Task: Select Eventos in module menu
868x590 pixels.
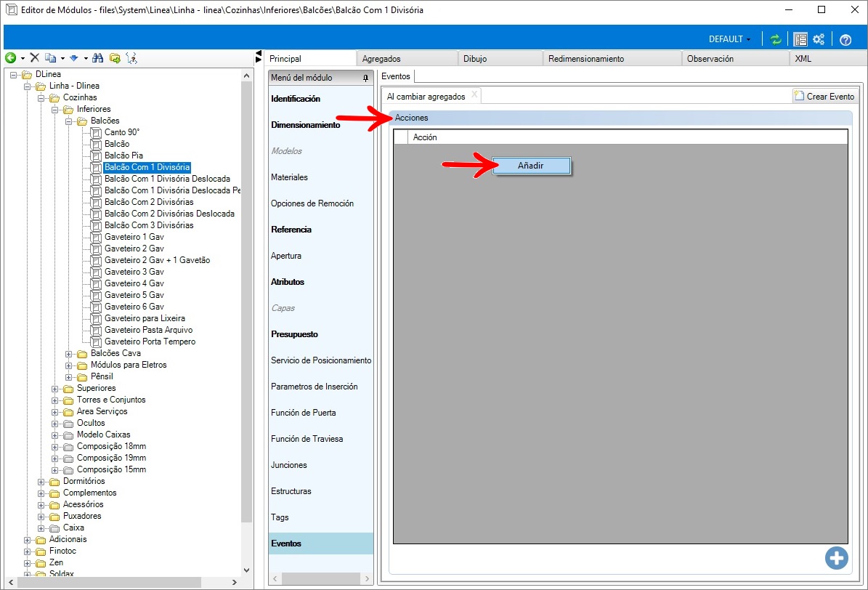Action: (321, 543)
